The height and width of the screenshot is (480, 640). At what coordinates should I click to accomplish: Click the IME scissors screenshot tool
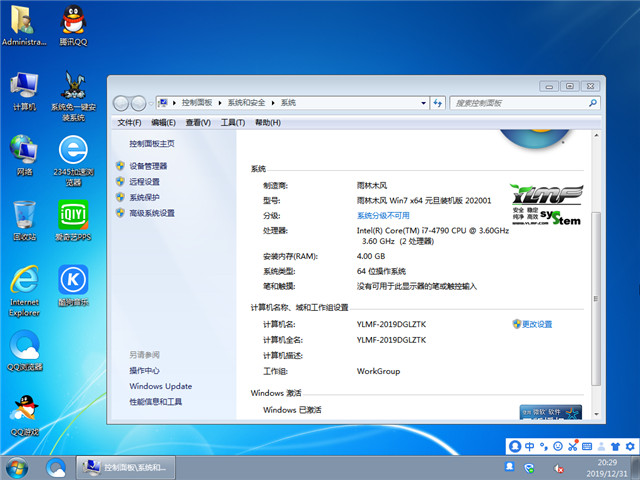tap(573, 445)
